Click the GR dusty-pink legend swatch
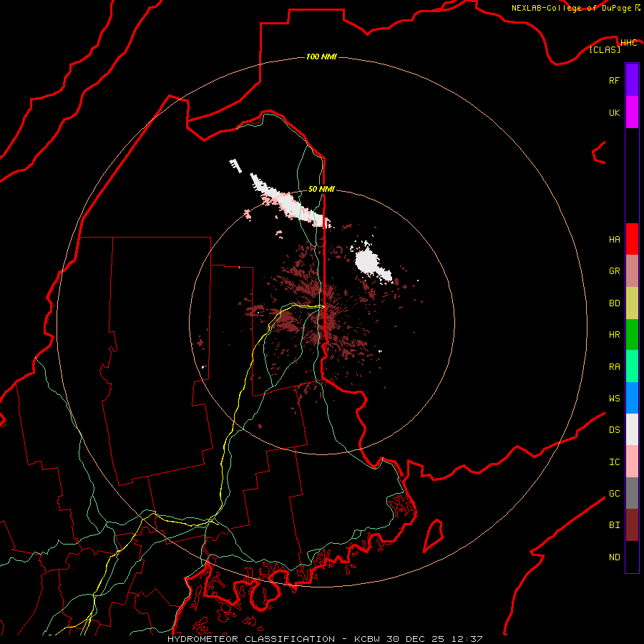This screenshot has width=644, height=644. (x=632, y=270)
